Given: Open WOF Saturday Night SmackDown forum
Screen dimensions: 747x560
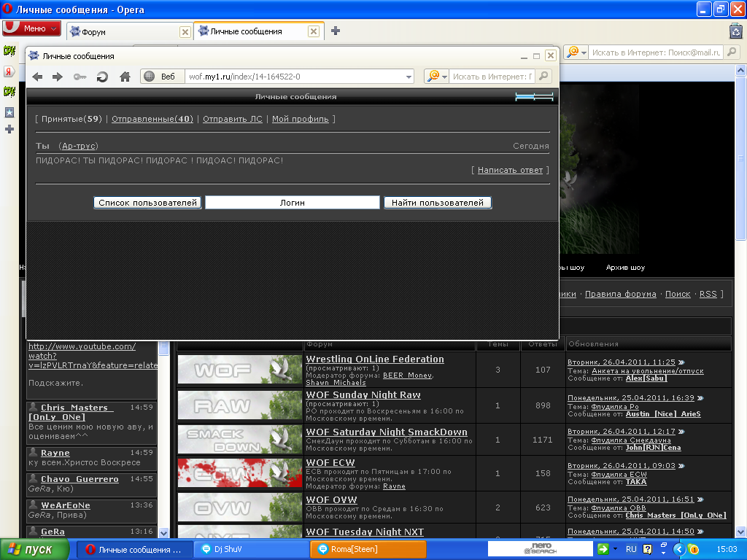Looking at the screenshot, I should (387, 432).
